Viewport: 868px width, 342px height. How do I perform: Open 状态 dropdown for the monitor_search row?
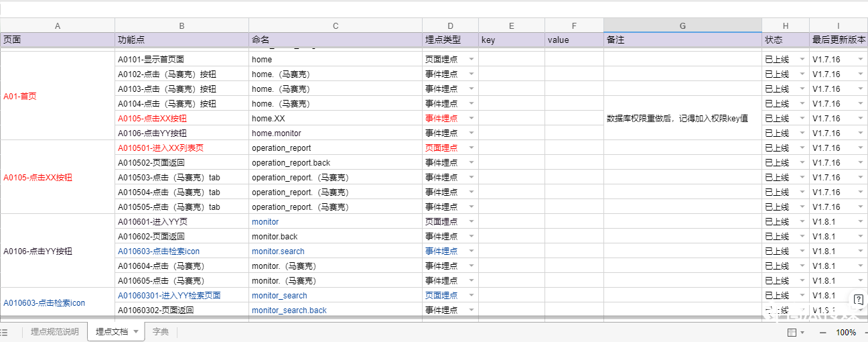click(x=802, y=296)
